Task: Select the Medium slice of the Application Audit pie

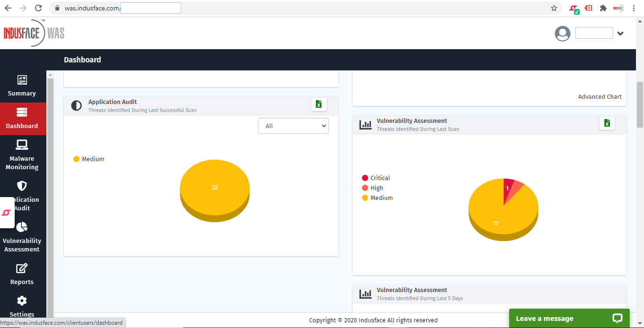Action: 214,187
